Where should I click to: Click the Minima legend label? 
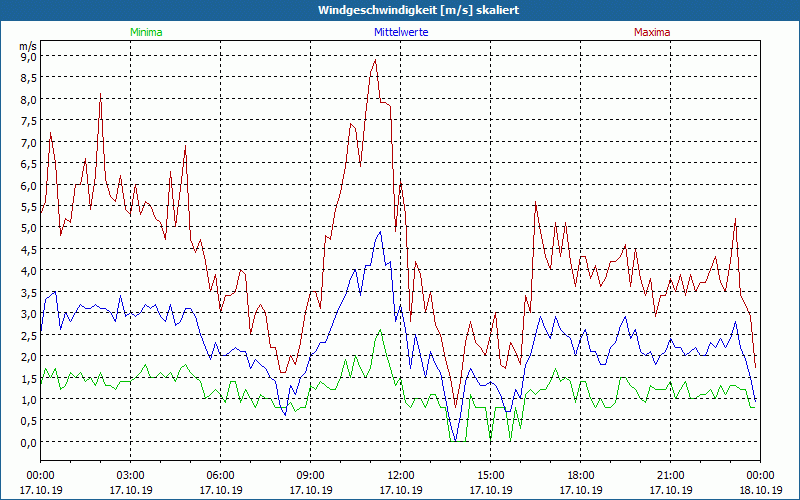tap(146, 32)
